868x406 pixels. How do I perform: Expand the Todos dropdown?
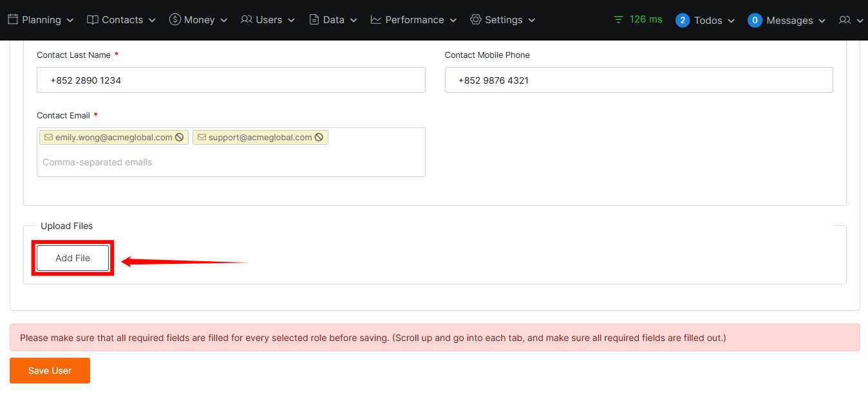(731, 21)
